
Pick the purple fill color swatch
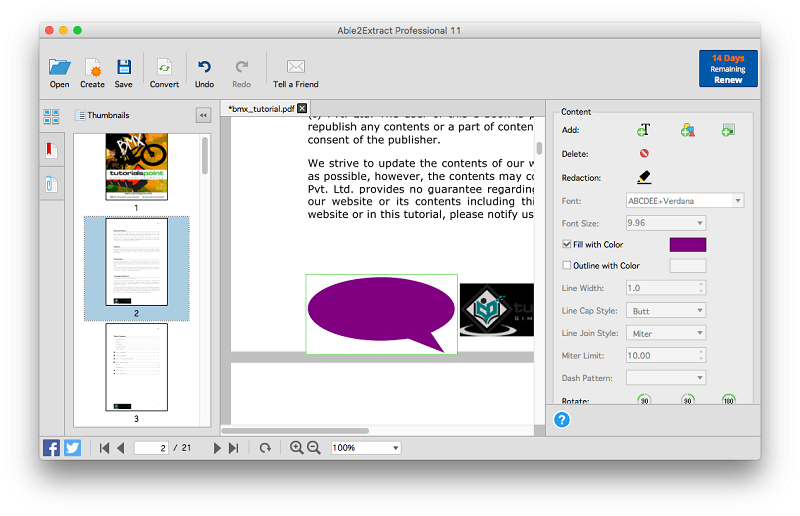(688, 244)
